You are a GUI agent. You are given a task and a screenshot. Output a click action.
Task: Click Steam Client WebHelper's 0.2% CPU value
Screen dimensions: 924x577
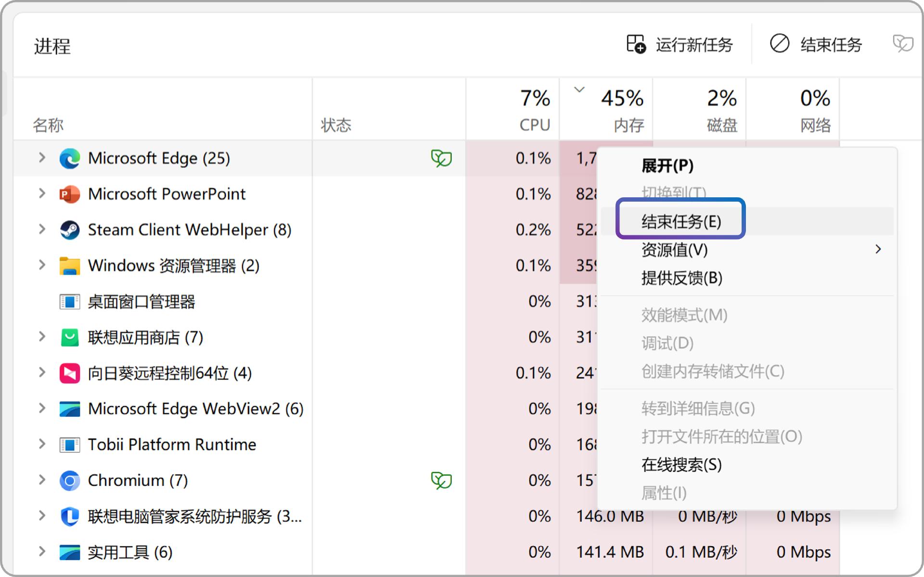click(533, 230)
